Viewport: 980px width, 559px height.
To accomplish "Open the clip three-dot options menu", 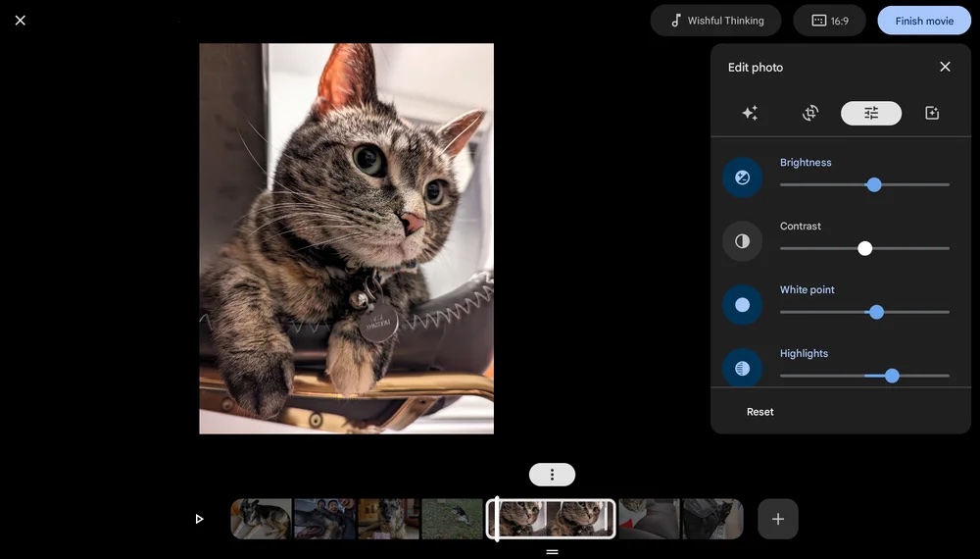I will (552, 475).
